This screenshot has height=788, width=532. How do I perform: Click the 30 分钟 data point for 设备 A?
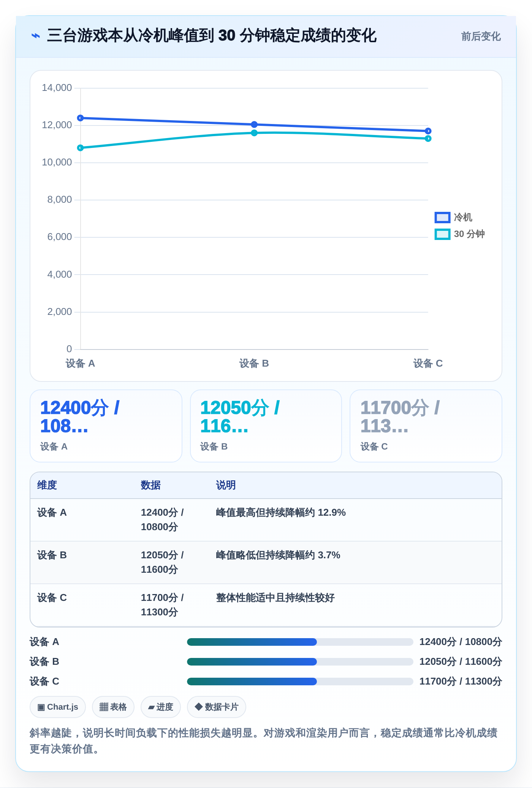click(x=81, y=148)
